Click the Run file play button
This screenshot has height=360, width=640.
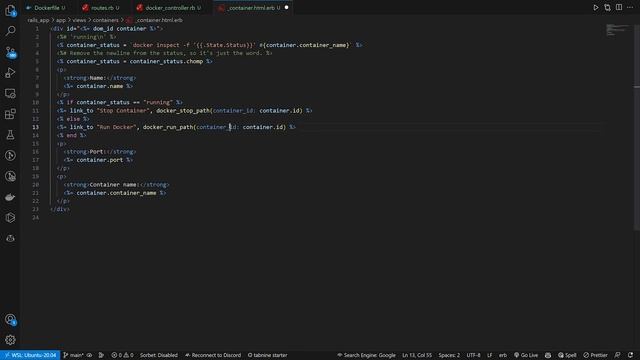(x=596, y=7)
